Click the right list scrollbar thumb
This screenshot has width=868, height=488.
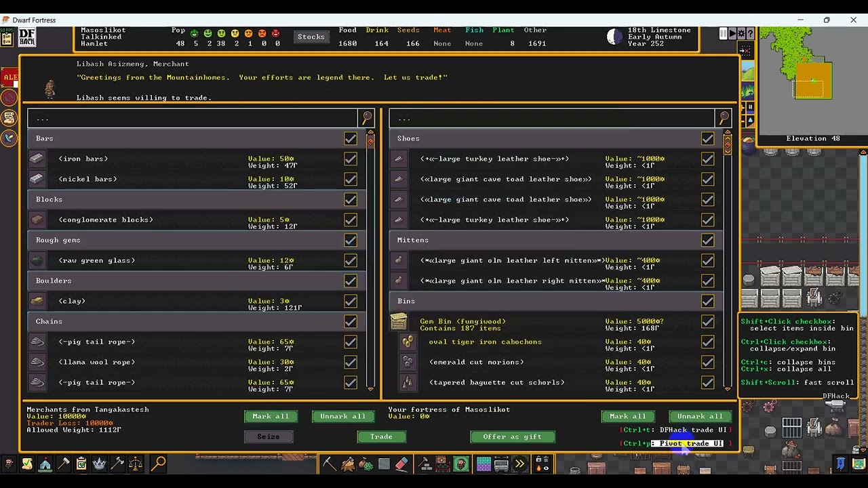[x=728, y=145]
